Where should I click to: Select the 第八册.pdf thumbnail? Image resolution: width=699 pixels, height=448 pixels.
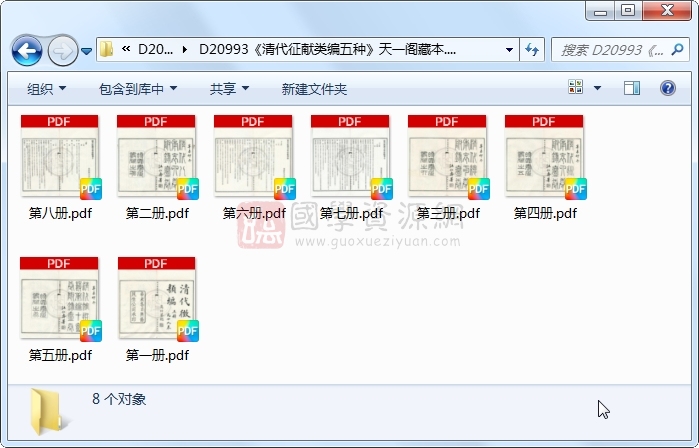pos(61,156)
